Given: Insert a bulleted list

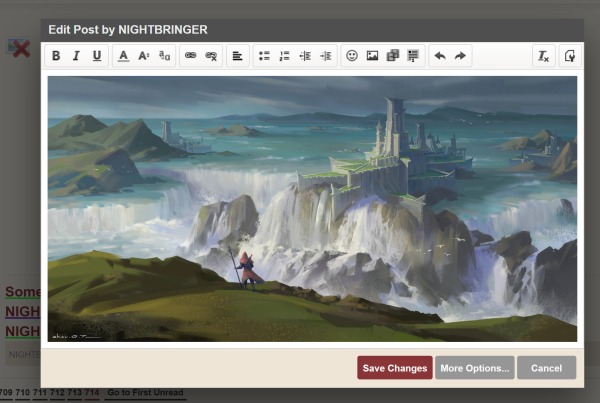Looking at the screenshot, I should tap(264, 56).
